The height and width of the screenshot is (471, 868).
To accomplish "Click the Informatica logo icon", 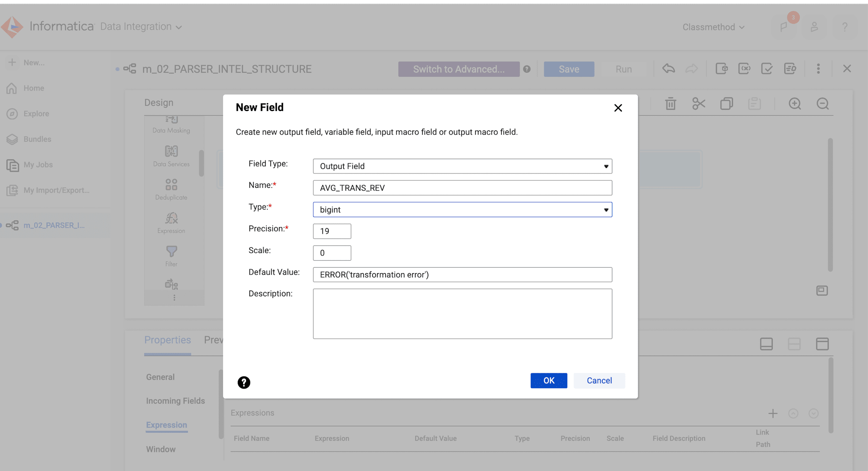I will click(x=12, y=27).
